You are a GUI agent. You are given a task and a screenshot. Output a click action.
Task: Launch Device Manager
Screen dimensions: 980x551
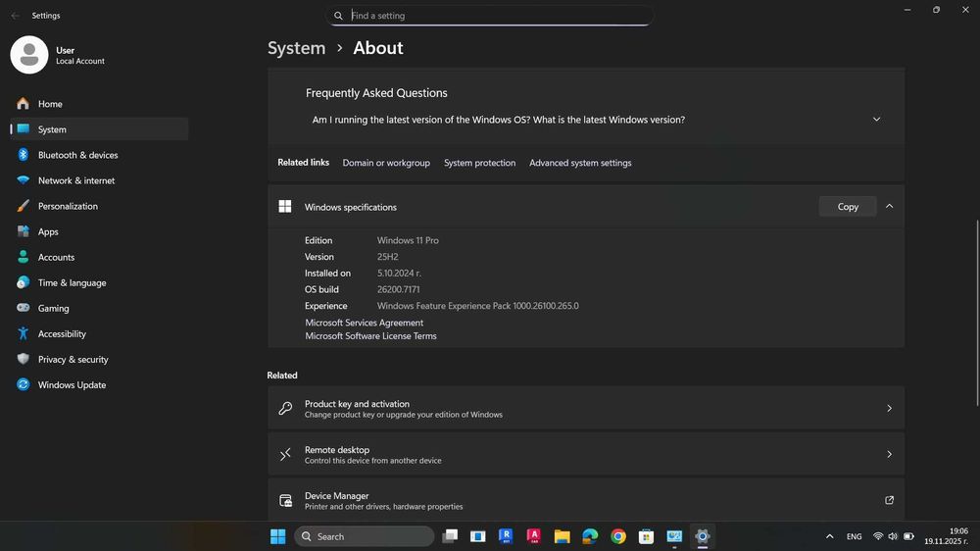click(x=586, y=500)
